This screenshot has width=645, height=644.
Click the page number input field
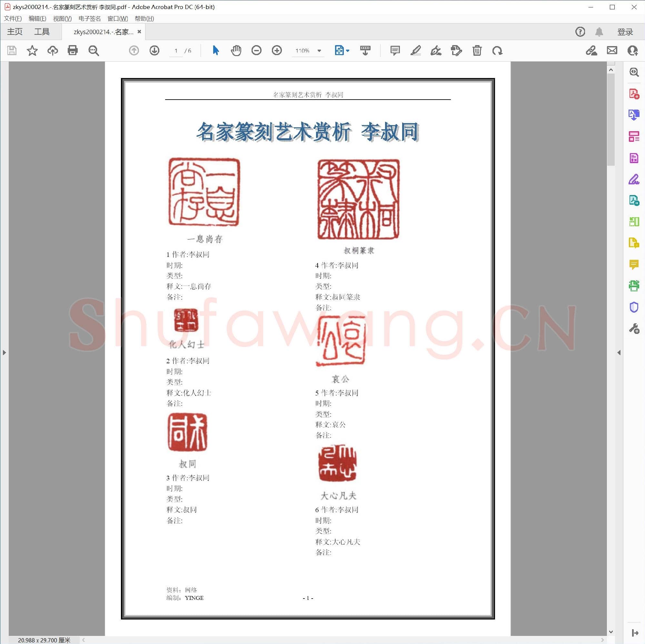click(x=176, y=51)
